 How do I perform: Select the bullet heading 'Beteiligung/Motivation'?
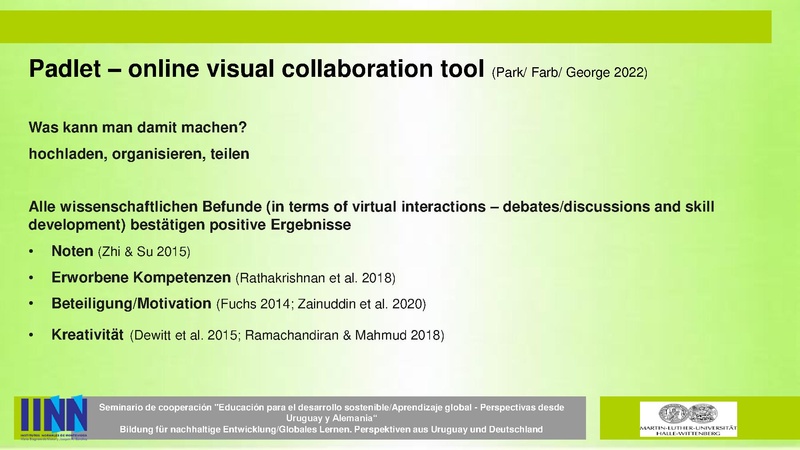click(131, 304)
